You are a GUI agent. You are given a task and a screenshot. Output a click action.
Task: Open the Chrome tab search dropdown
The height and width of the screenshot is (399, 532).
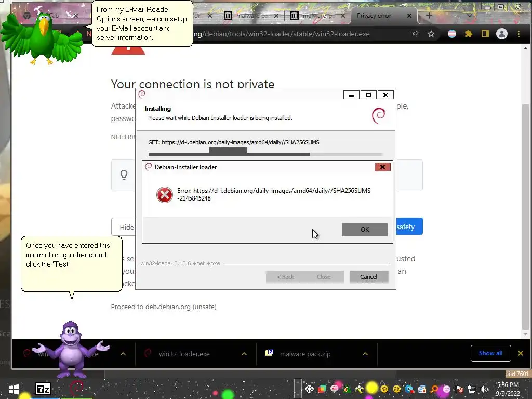point(470,16)
